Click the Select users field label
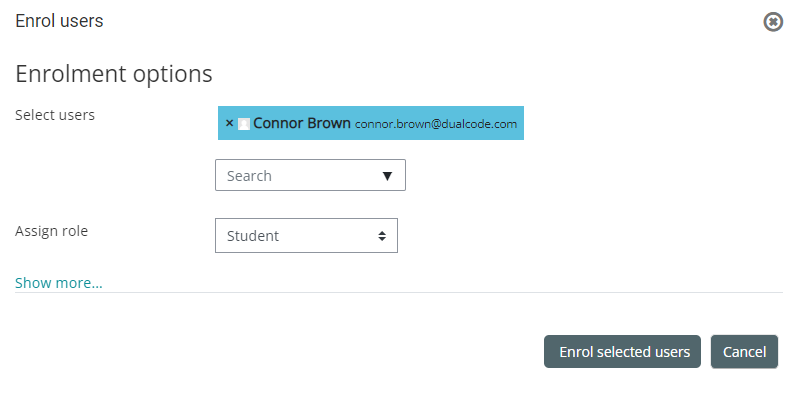796x397 pixels. click(x=55, y=115)
